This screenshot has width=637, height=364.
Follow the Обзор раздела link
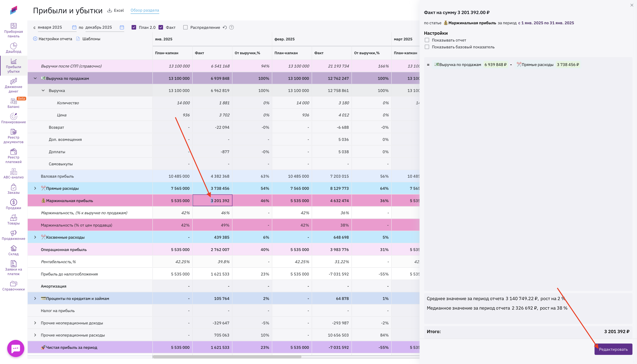click(x=145, y=10)
